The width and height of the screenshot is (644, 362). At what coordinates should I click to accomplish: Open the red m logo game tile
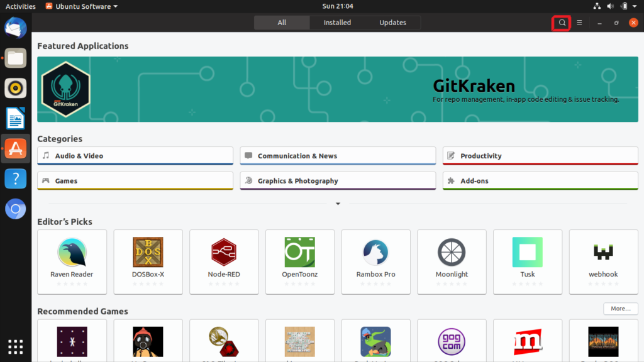[528, 341]
